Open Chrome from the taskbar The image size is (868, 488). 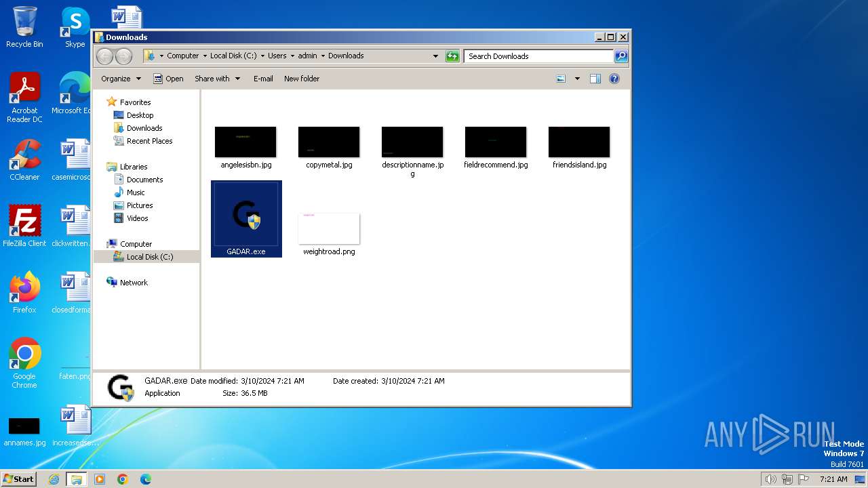123,479
